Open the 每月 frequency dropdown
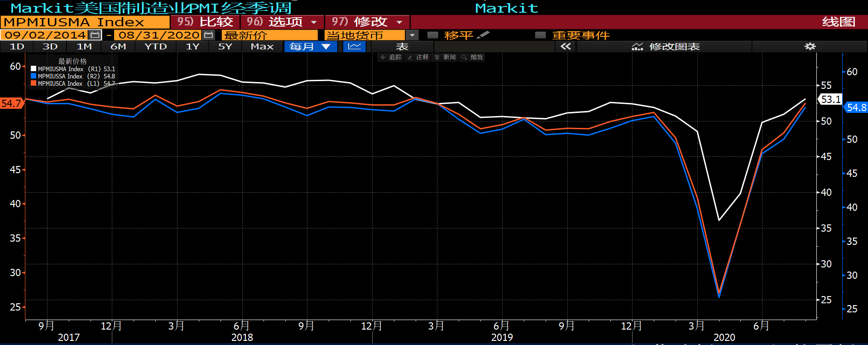Screen dimensions: 868x345 click(x=311, y=46)
